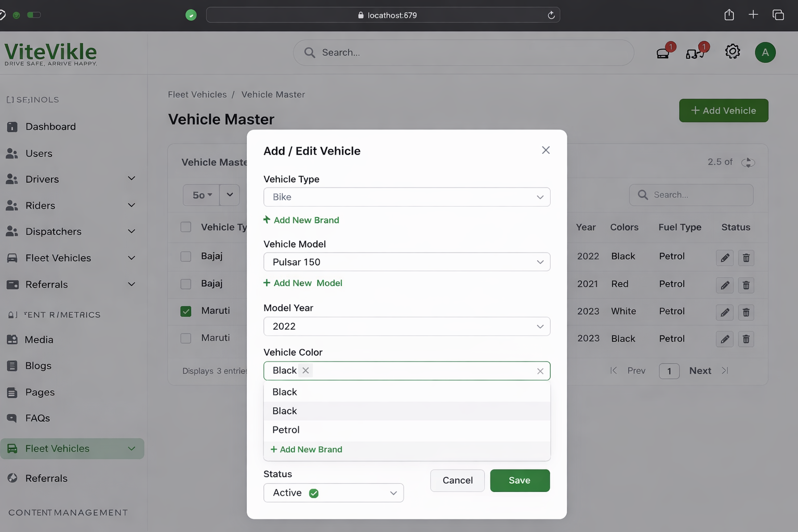Click the Cancel button
The width and height of the screenshot is (798, 532).
coord(457,481)
